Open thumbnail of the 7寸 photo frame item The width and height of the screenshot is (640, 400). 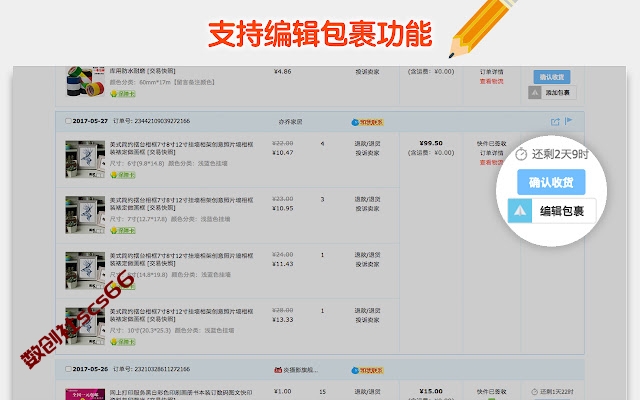85,215
